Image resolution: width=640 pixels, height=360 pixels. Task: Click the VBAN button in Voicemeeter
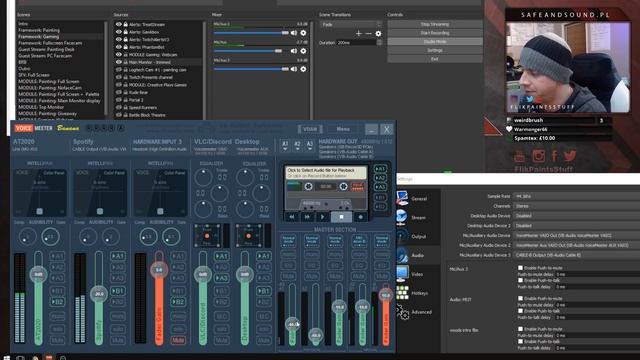pos(310,129)
